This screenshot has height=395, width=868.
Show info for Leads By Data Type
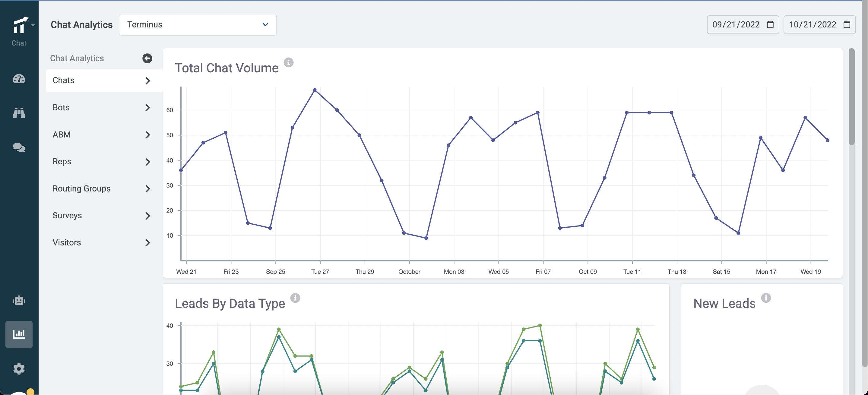click(x=295, y=298)
